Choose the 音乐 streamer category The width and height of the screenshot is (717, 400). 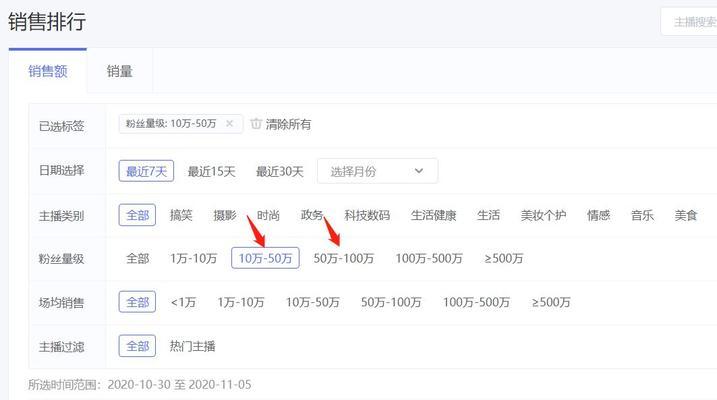642,215
